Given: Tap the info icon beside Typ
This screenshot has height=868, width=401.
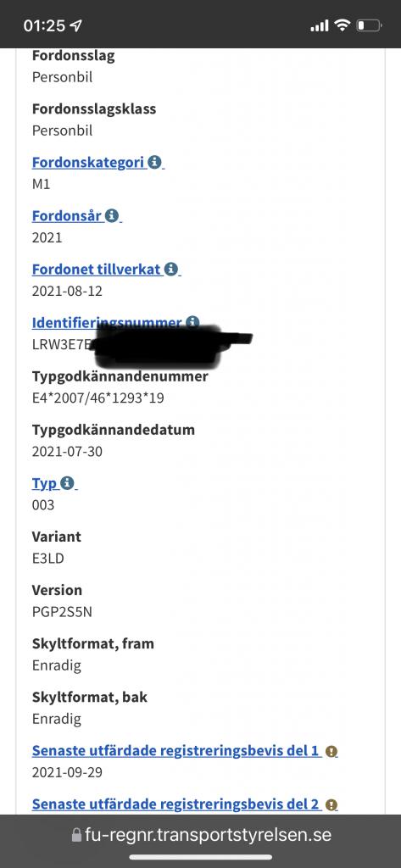Looking at the screenshot, I should tap(67, 483).
